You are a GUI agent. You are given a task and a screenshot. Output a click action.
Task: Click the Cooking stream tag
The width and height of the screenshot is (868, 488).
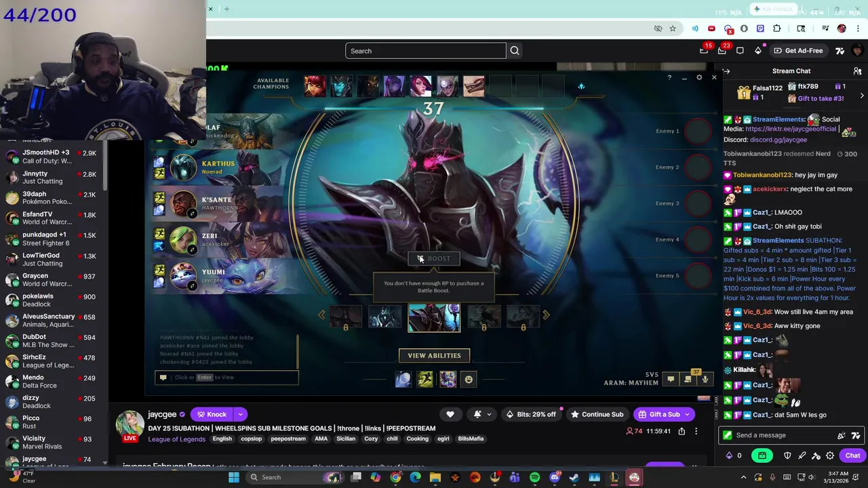[x=417, y=439]
